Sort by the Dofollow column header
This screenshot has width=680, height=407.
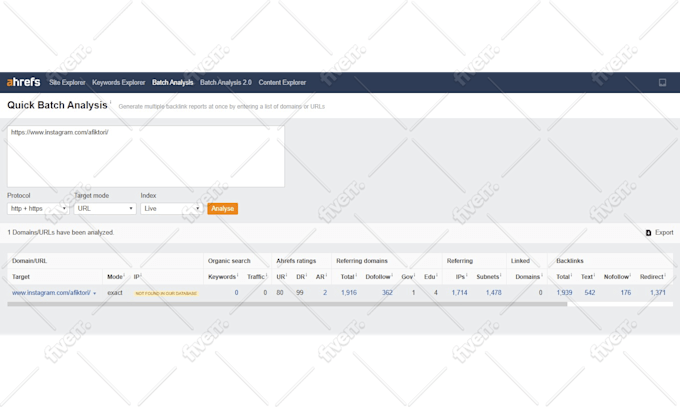tap(378, 277)
